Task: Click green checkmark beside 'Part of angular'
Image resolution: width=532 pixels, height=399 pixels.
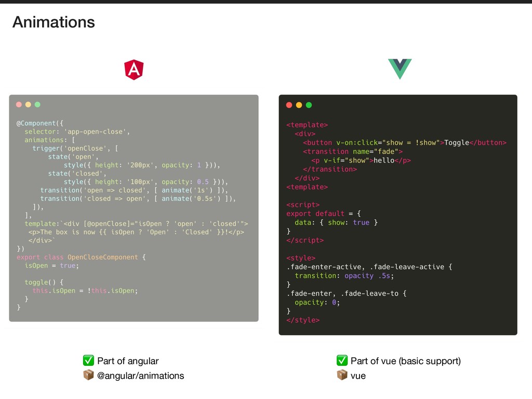Action: pos(88,361)
